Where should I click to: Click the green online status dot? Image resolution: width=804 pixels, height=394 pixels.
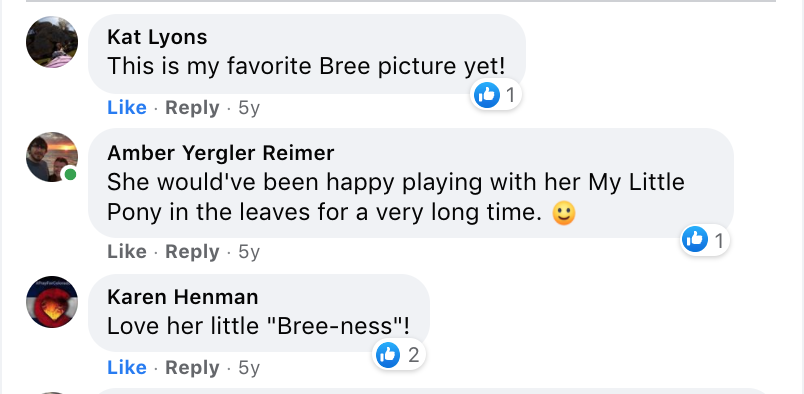point(70,174)
